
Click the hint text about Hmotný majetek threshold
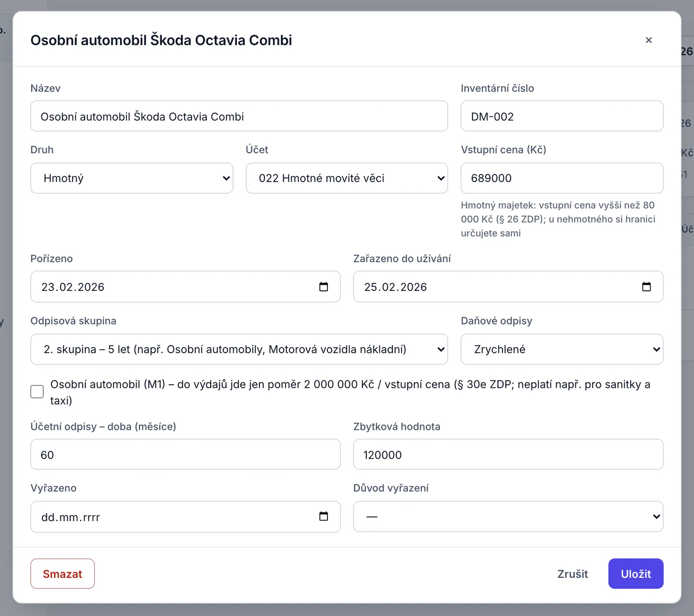558,219
